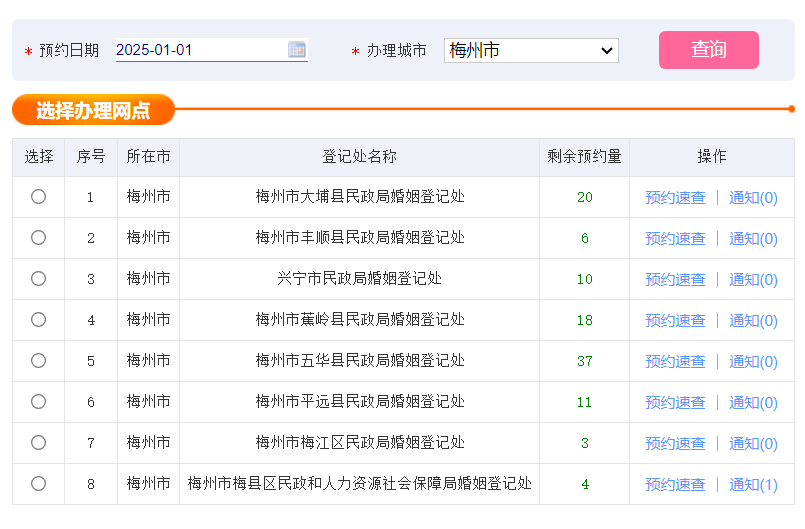Select the 梅县区民政和人力资源社会保障局 radio button
Image resolution: width=805 pixels, height=529 pixels.
click(x=38, y=484)
